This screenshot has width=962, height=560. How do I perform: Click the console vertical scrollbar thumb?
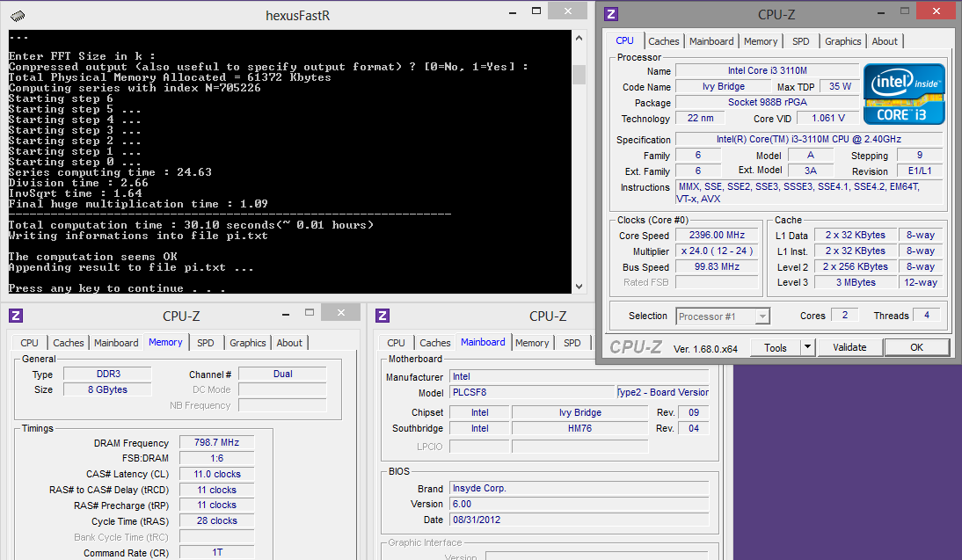[x=579, y=74]
